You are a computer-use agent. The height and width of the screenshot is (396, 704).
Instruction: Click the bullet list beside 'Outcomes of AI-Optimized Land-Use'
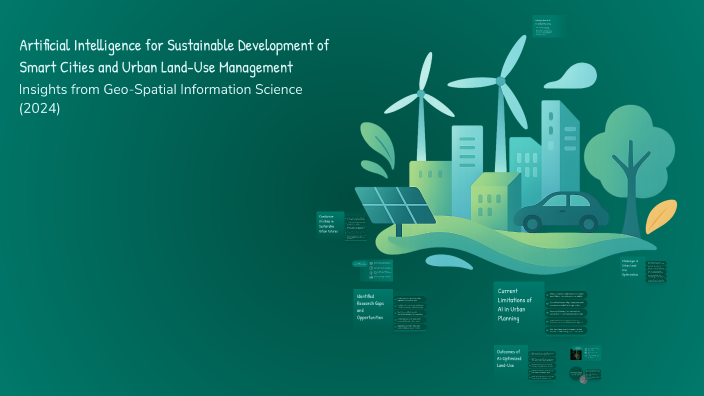pyautogui.click(x=542, y=365)
